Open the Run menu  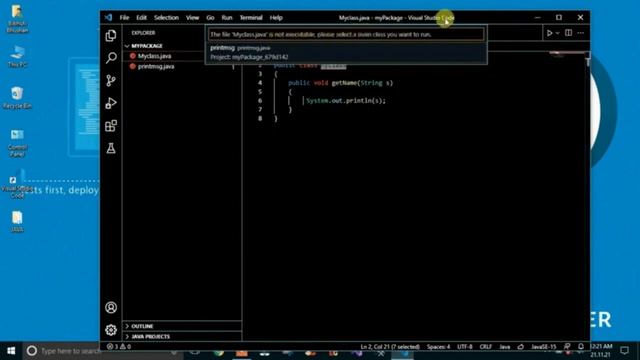(x=227, y=18)
